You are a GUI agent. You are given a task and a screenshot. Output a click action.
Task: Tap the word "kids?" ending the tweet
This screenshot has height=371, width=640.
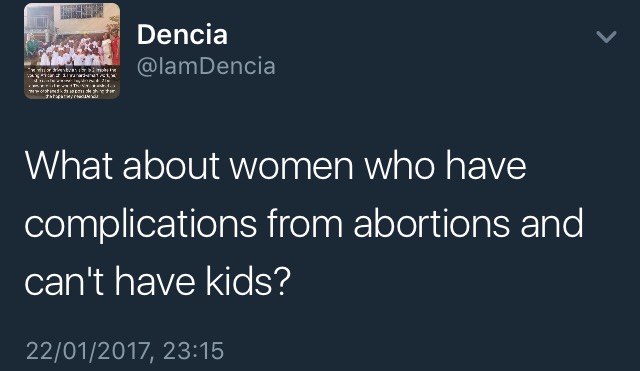(x=248, y=281)
